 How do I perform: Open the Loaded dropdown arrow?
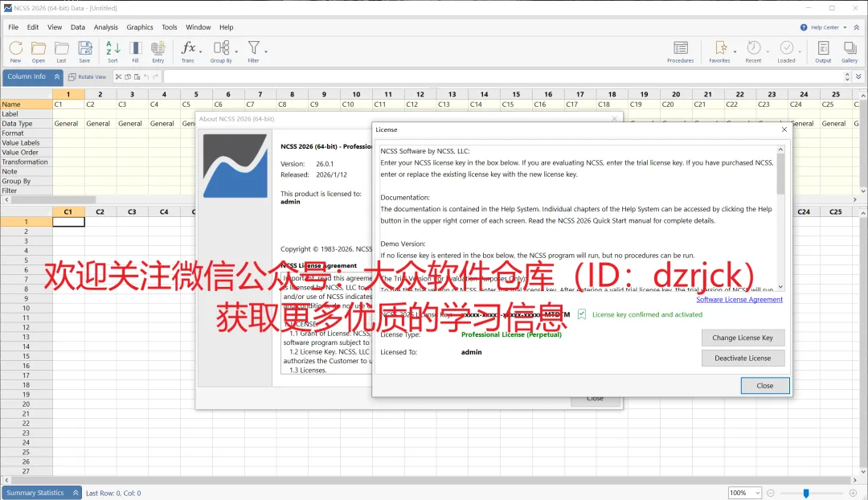[x=800, y=51]
